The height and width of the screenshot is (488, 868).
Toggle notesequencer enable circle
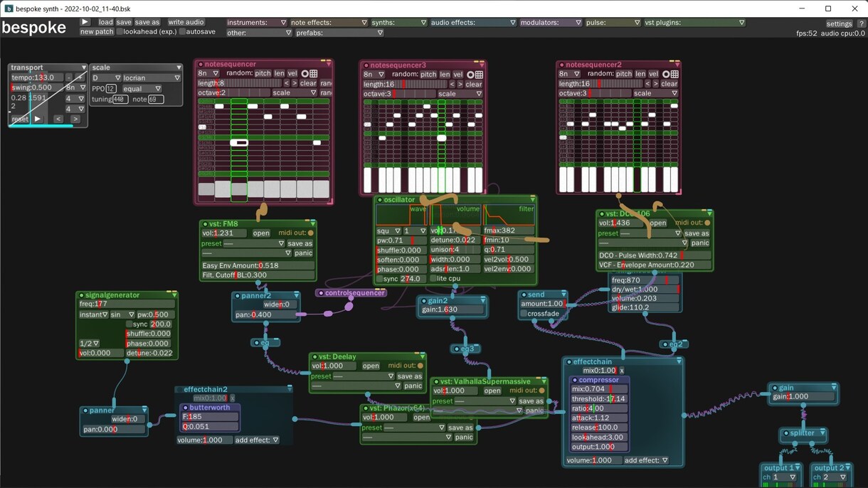201,64
